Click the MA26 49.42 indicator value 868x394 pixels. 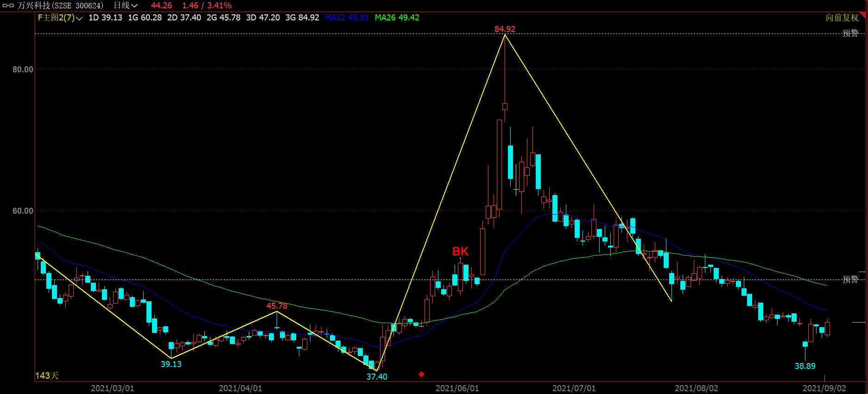click(397, 18)
